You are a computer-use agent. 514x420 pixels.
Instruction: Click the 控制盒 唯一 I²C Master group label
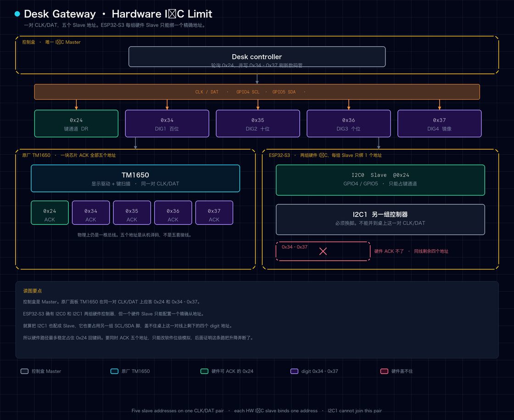[51, 42]
